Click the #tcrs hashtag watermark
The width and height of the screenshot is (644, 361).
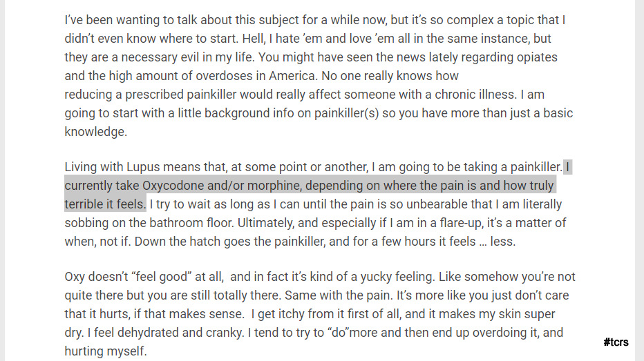tap(616, 342)
